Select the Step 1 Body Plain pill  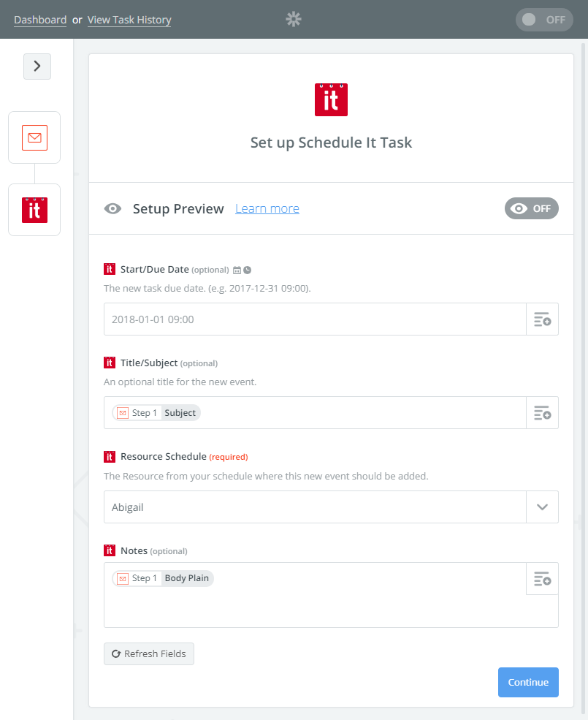coord(163,578)
